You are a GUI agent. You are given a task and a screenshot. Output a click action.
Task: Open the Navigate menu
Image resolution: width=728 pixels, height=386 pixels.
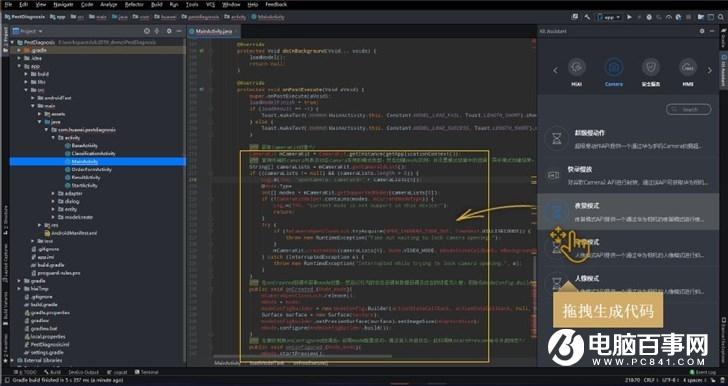(x=64, y=4)
